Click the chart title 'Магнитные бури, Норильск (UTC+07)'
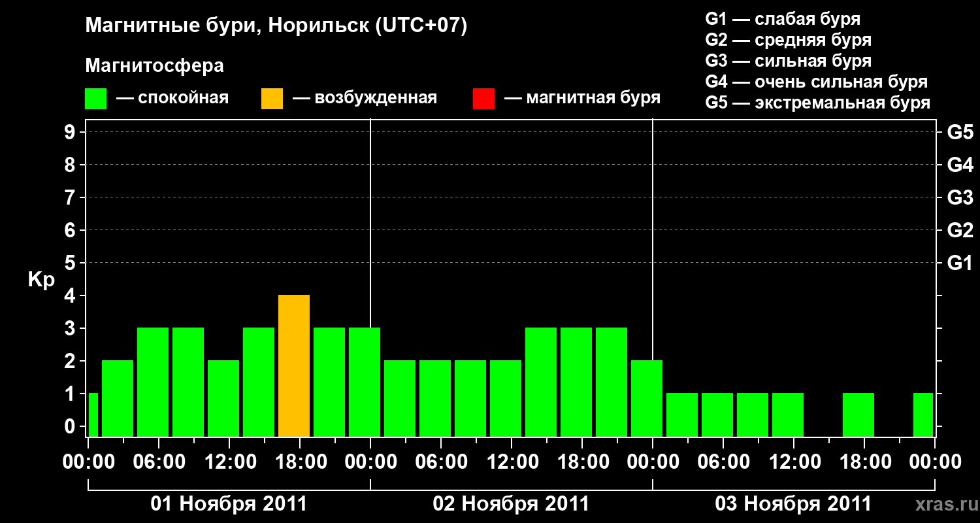 point(276,26)
